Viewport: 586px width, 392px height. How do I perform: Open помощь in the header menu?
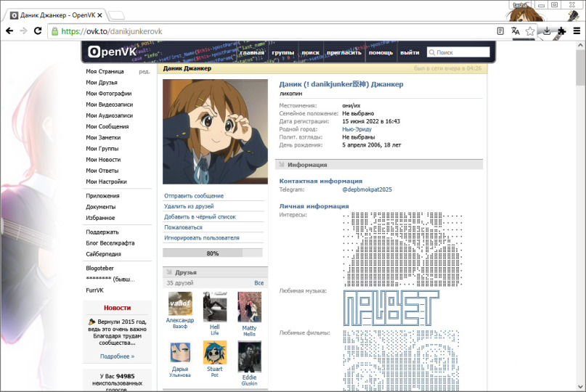(x=381, y=53)
